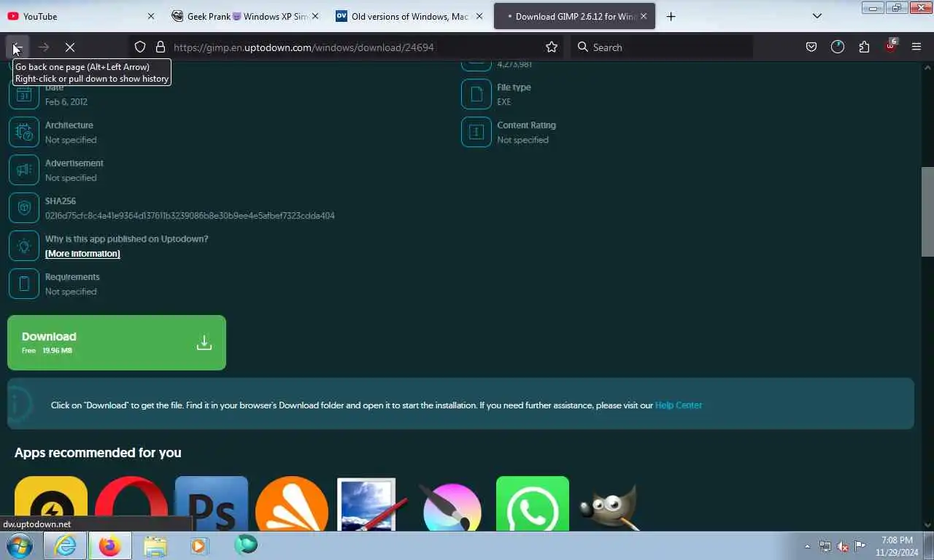
Task: List all tabs dropdown
Action: pos(817,16)
